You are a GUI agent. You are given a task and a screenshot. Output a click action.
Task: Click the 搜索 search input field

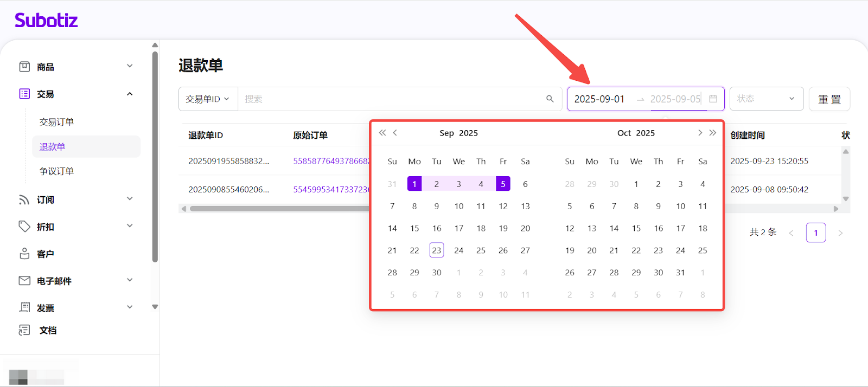pyautogui.click(x=391, y=99)
